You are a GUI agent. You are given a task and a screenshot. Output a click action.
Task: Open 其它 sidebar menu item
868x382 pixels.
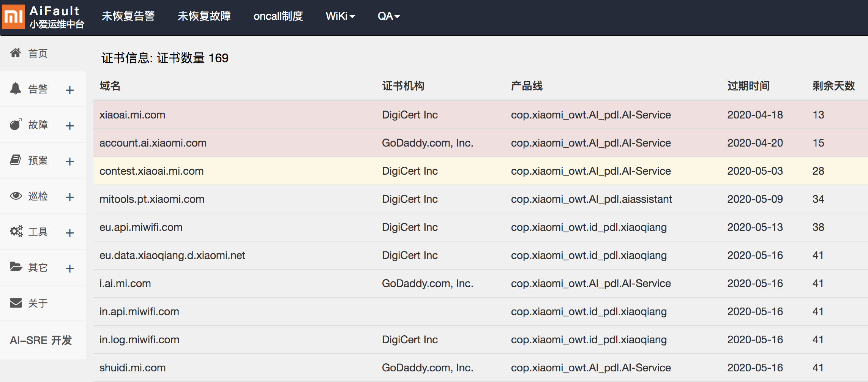pyautogui.click(x=38, y=268)
